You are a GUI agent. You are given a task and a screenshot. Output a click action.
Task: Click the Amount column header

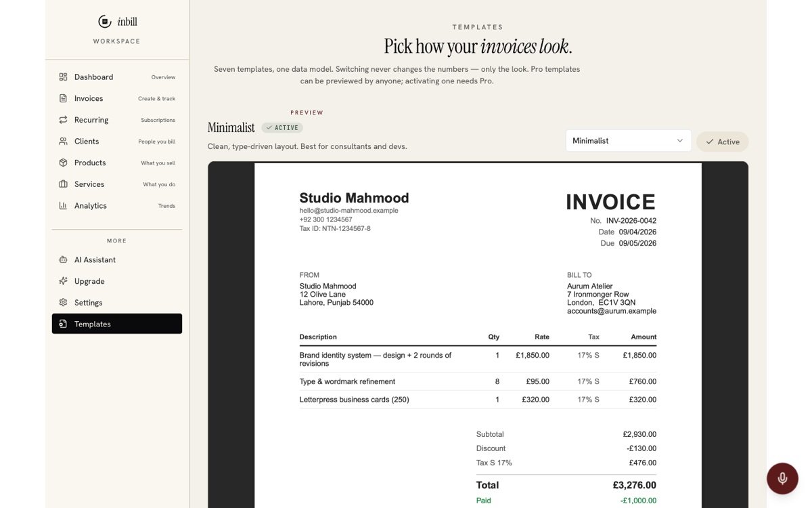click(x=644, y=337)
